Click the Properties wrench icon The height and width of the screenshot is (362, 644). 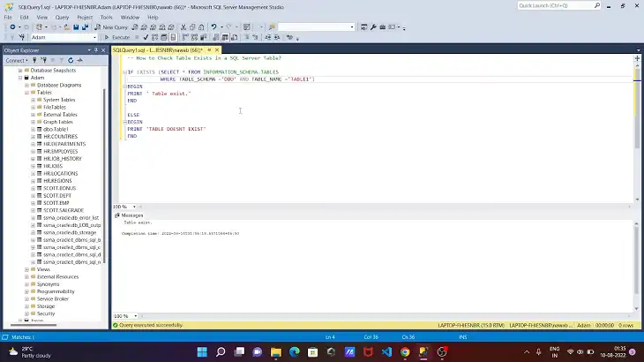point(373,27)
